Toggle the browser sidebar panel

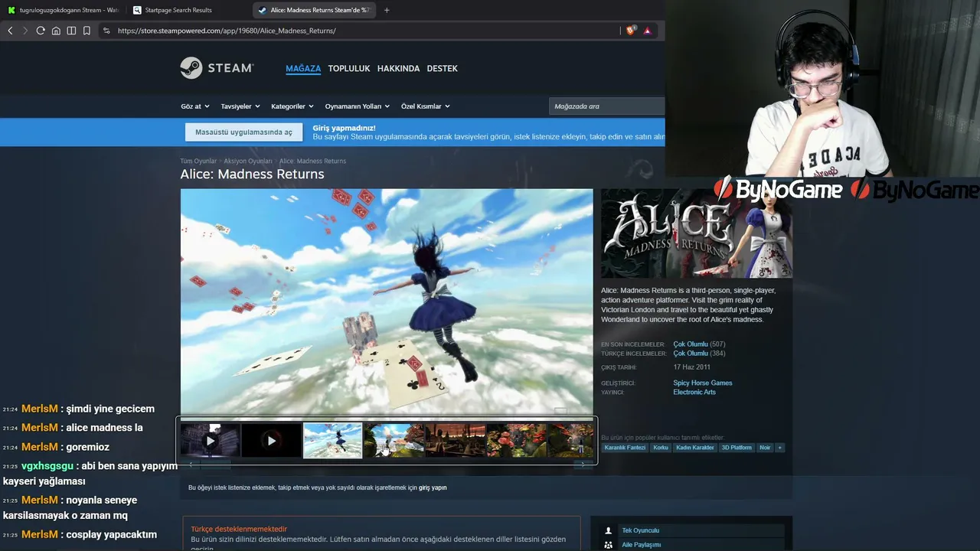(71, 31)
